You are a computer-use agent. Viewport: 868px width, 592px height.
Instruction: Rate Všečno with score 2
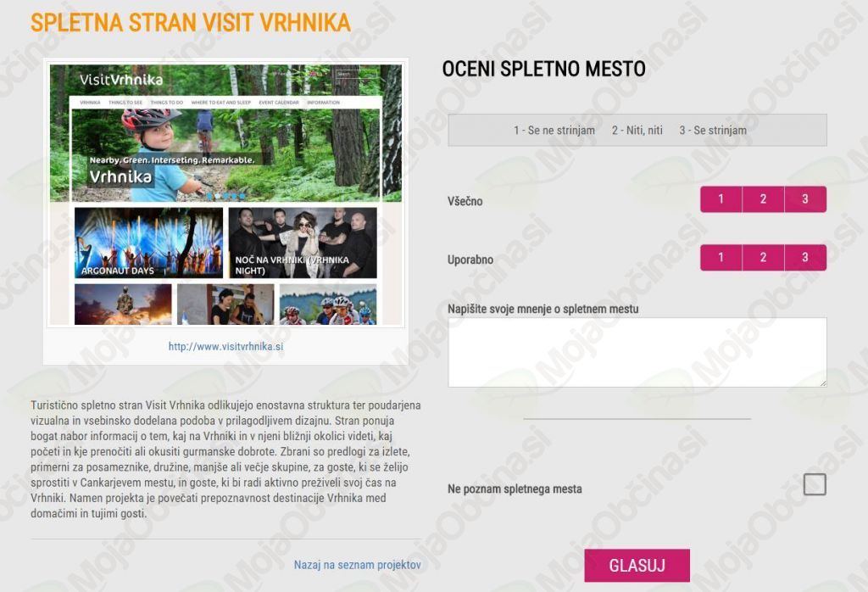(763, 199)
